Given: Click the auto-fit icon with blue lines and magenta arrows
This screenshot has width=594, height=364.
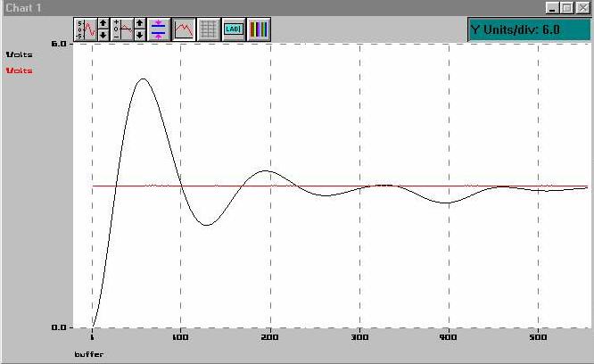Looking at the screenshot, I should point(159,29).
